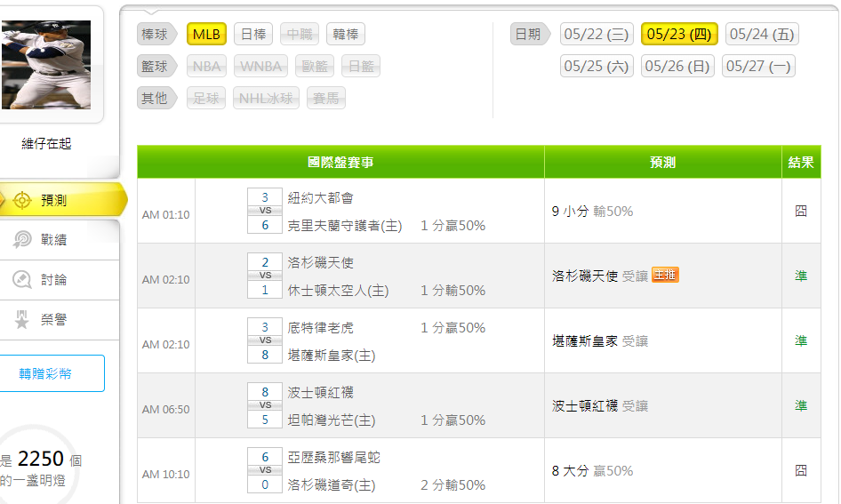Select the MLB league filter

pos(206,35)
